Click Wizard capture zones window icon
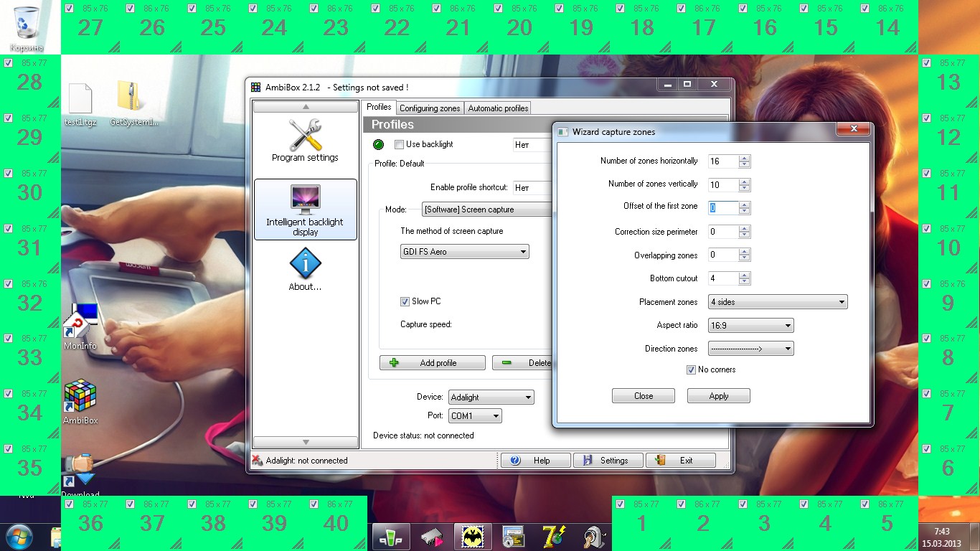 pyautogui.click(x=562, y=132)
